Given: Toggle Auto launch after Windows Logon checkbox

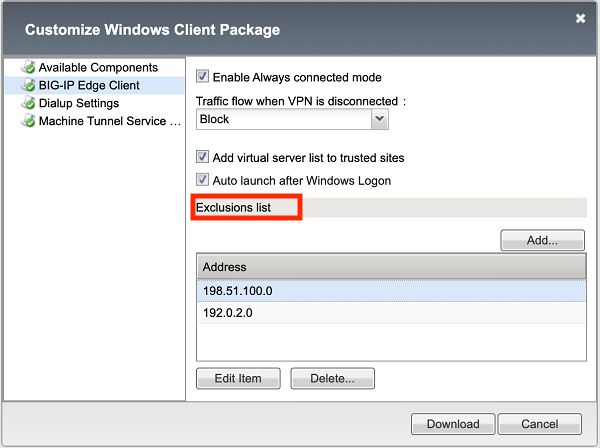Looking at the screenshot, I should [x=202, y=179].
